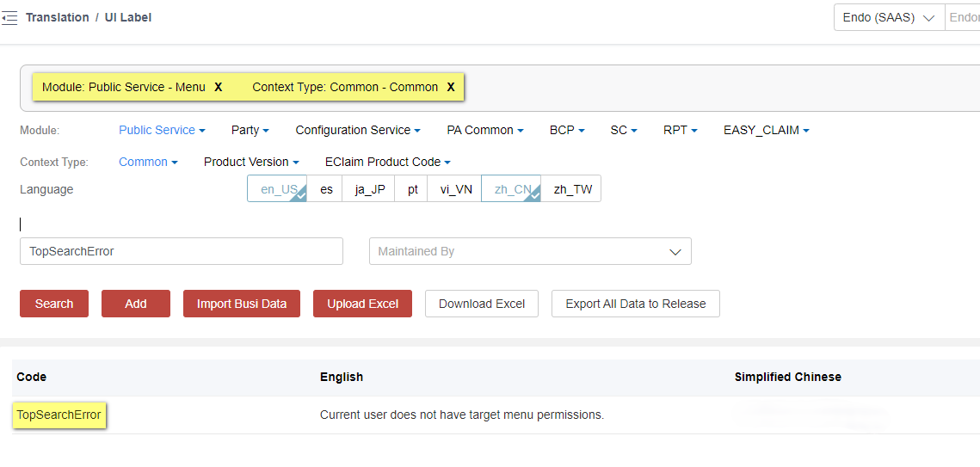The width and height of the screenshot is (980, 467).
Task: Toggle the en_US language option
Action: [278, 189]
